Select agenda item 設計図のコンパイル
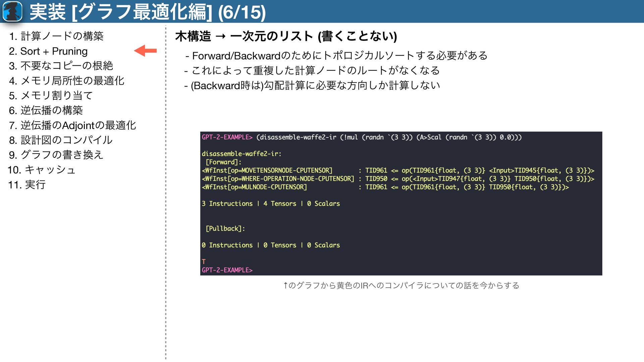Viewport: 644px width, 362px height. click(x=61, y=140)
